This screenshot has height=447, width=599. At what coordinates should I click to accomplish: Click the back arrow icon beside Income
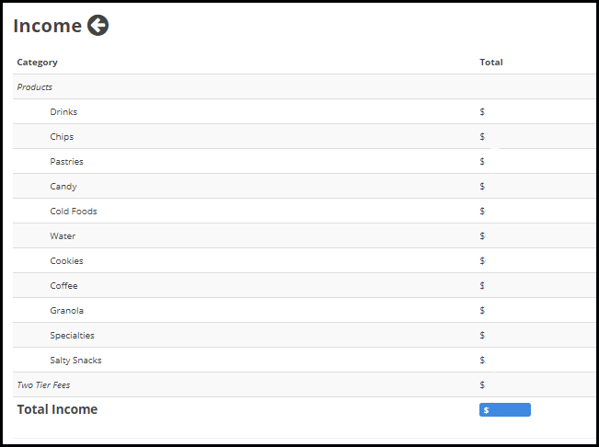pos(98,26)
